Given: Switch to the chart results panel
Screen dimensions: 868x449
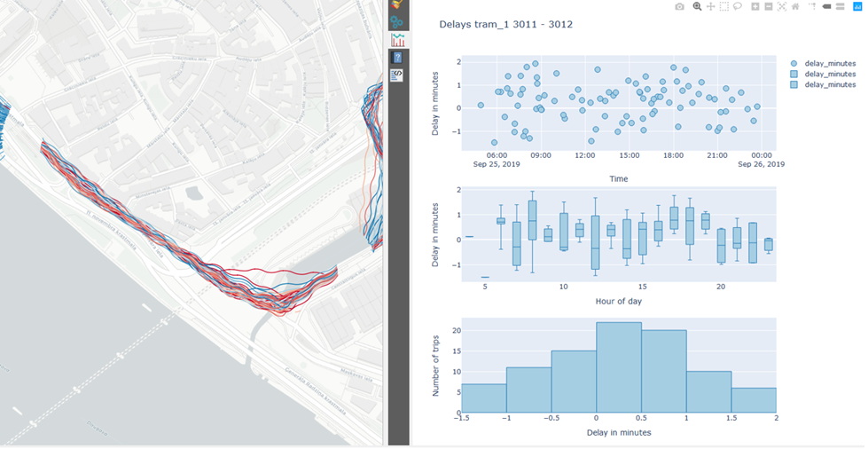Looking at the screenshot, I should coord(397,40).
